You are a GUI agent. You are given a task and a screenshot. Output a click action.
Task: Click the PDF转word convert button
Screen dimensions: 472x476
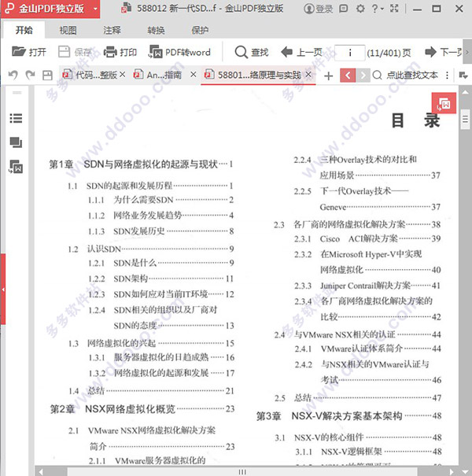[179, 52]
